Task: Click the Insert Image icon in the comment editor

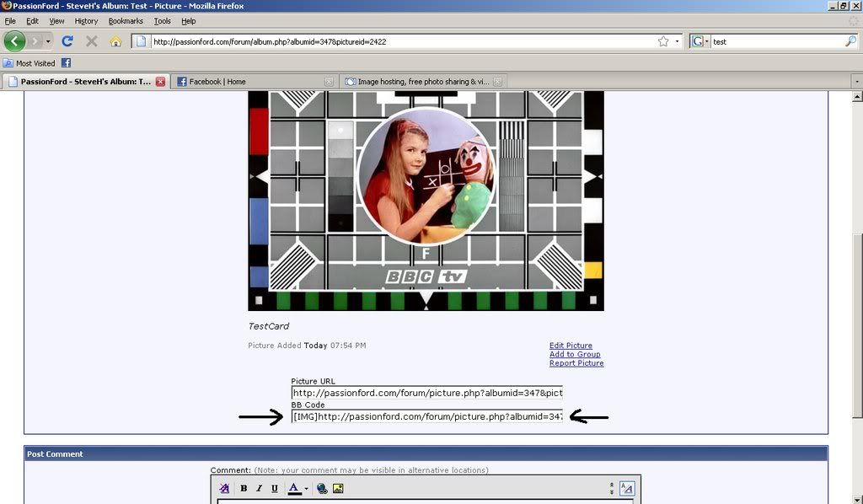Action: (338, 488)
